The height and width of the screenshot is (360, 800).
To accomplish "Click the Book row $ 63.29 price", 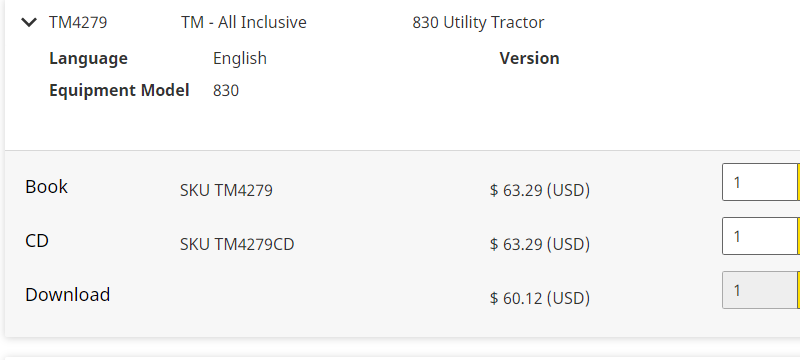I will [x=540, y=190].
